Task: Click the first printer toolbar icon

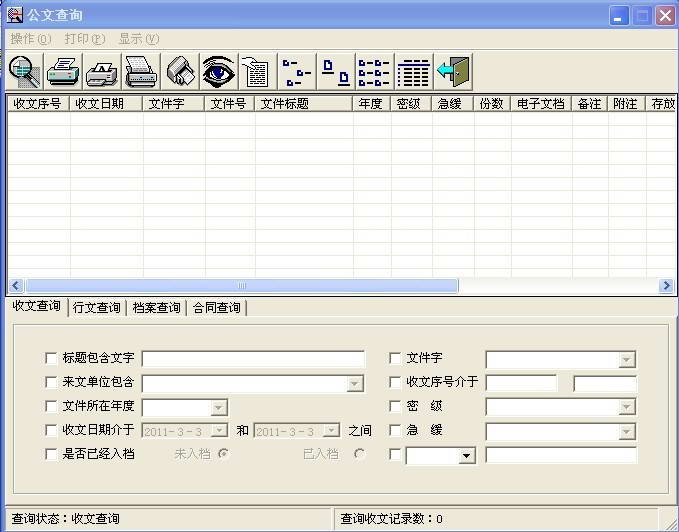Action: click(x=63, y=72)
